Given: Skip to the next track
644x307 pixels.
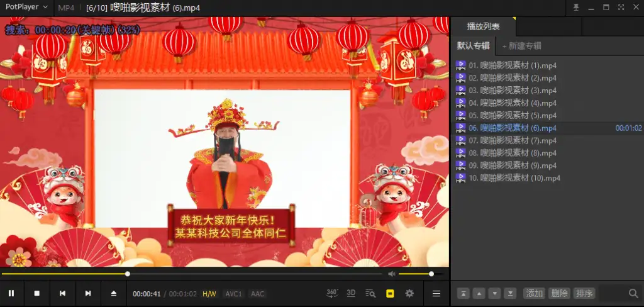Looking at the screenshot, I should pos(88,293).
